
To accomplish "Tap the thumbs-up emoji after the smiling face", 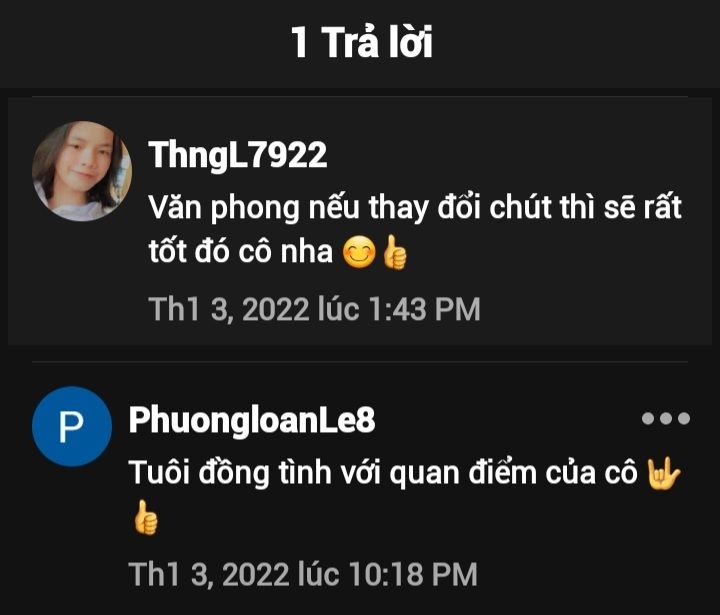I will click(x=394, y=252).
